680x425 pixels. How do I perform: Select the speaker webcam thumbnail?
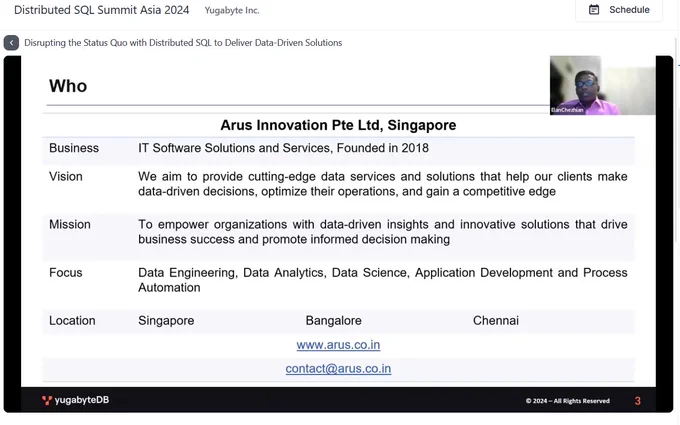click(602, 85)
